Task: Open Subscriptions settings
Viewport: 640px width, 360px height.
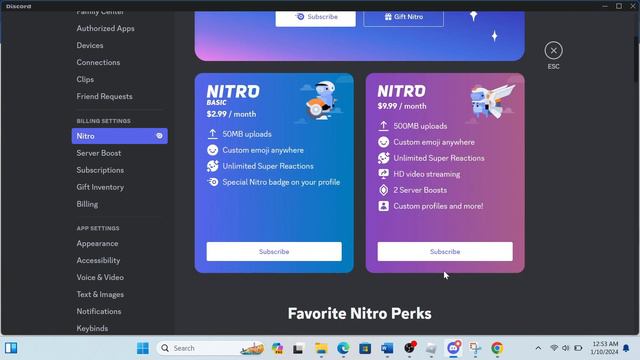Action: tap(100, 170)
